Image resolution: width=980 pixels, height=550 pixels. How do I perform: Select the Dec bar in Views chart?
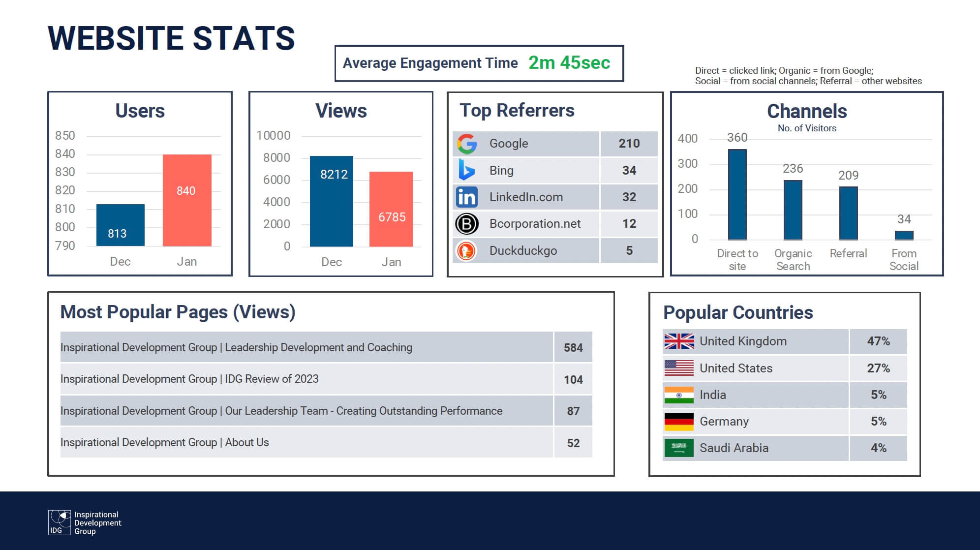[x=331, y=201]
